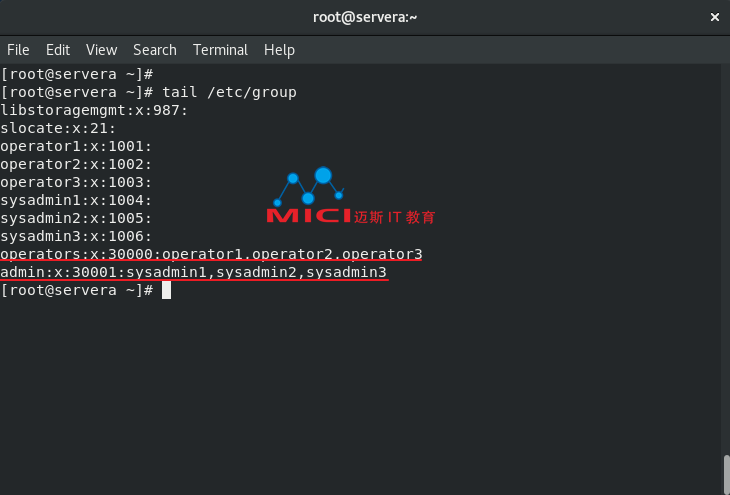Close the terminal window with X
Image resolution: width=730 pixels, height=495 pixels.
pos(715,17)
